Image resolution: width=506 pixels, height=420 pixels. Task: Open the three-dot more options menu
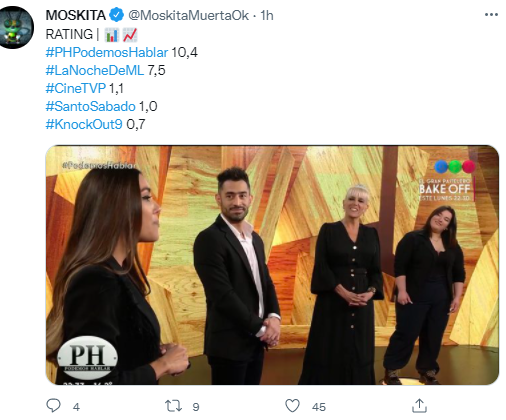click(x=491, y=15)
